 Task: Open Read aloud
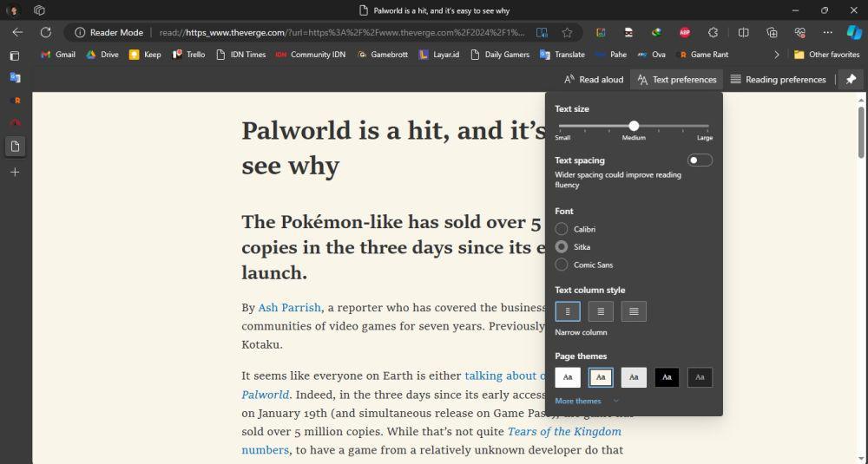594,80
